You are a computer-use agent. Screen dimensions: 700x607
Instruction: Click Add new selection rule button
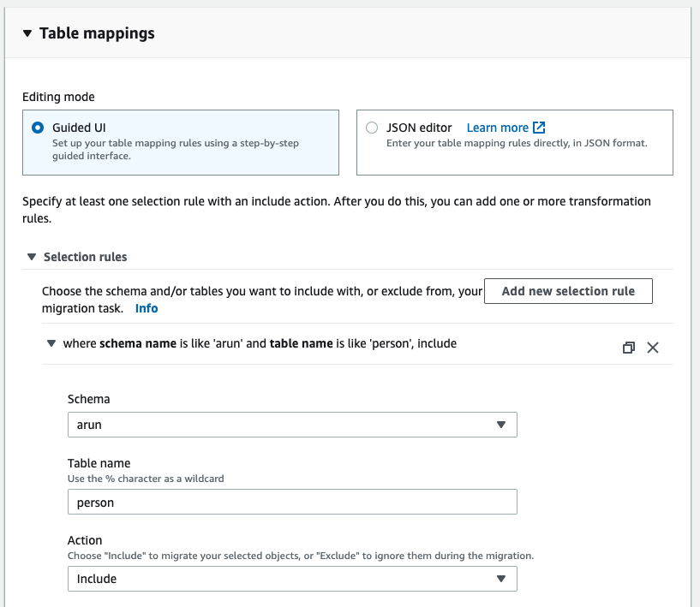[568, 291]
